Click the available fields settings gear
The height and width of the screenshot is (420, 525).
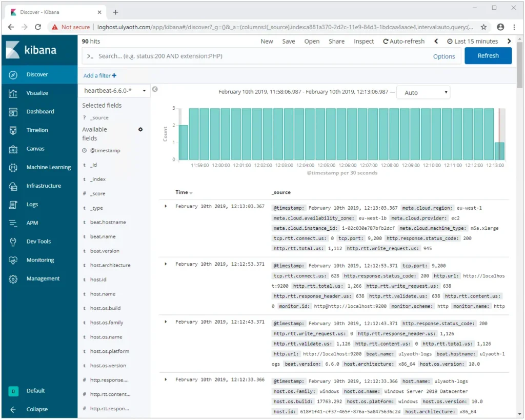click(x=140, y=130)
